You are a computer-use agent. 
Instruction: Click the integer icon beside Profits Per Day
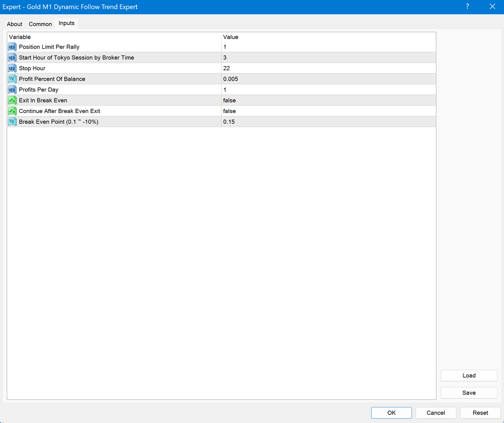pos(12,89)
